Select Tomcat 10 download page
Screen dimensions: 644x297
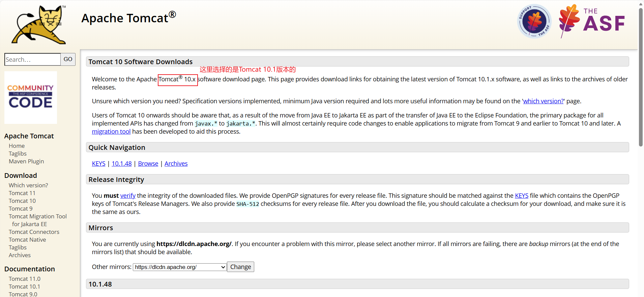click(22, 201)
